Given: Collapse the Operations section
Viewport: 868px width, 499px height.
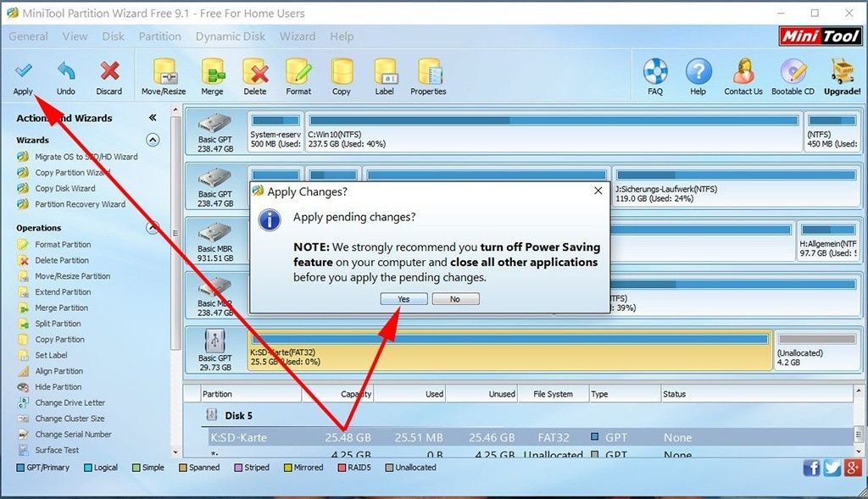Looking at the screenshot, I should [x=153, y=227].
